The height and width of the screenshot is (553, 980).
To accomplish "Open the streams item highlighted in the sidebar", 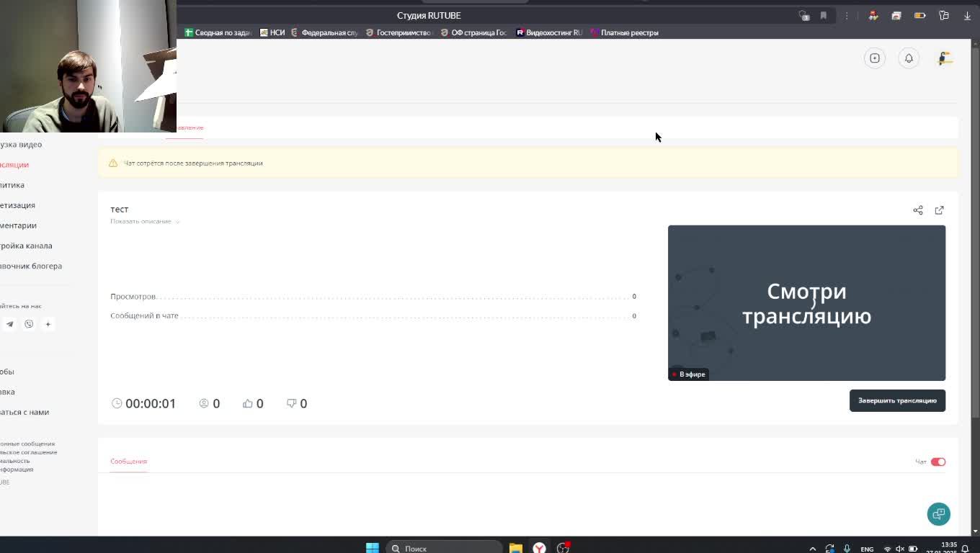I will (14, 165).
